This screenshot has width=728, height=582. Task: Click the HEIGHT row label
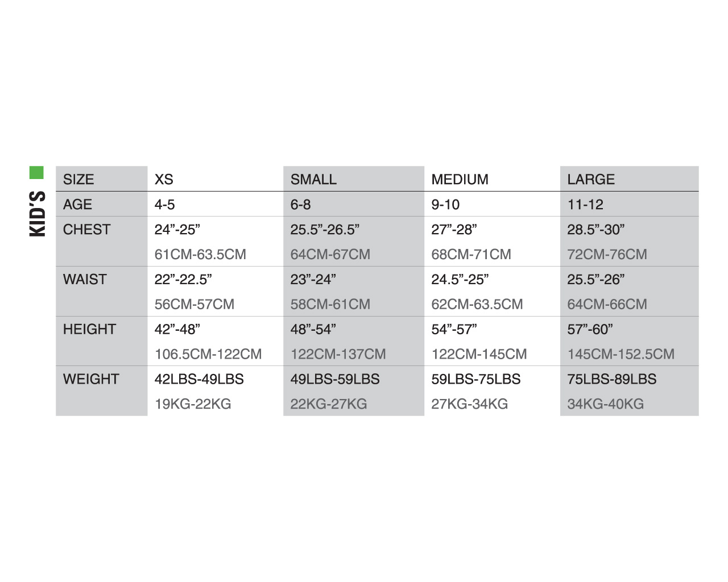click(x=89, y=329)
